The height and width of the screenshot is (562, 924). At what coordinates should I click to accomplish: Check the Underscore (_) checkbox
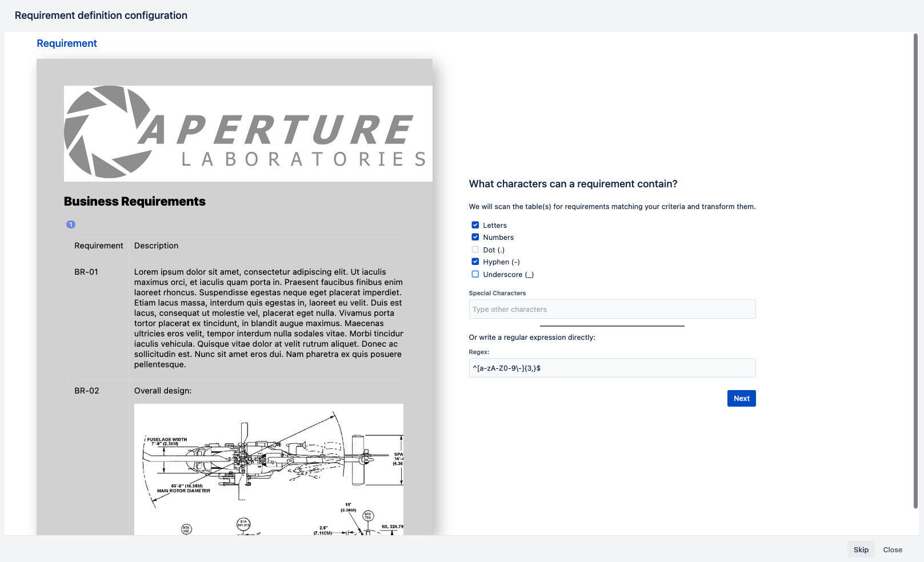[x=475, y=274]
